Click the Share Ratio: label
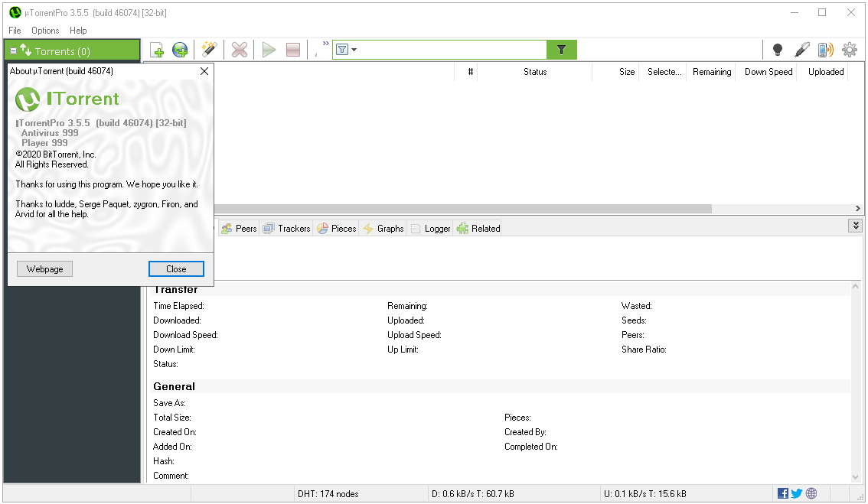The height and width of the screenshot is (504, 868). (644, 350)
